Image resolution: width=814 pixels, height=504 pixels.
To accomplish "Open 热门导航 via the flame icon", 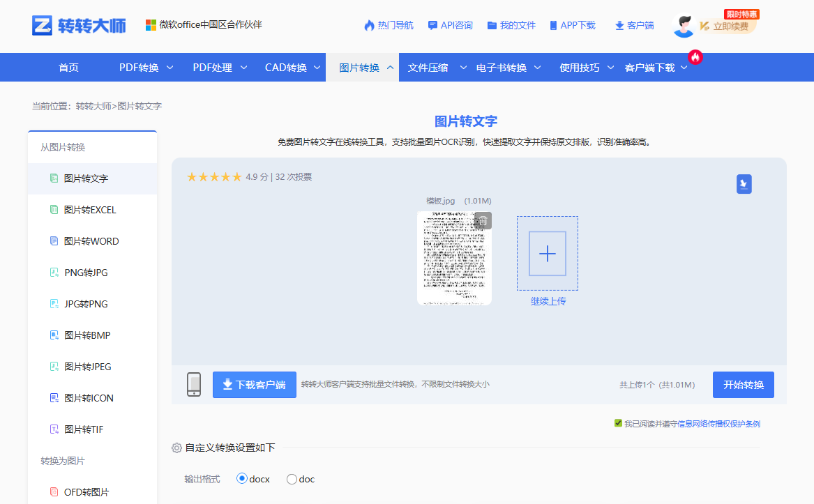I will pos(370,25).
